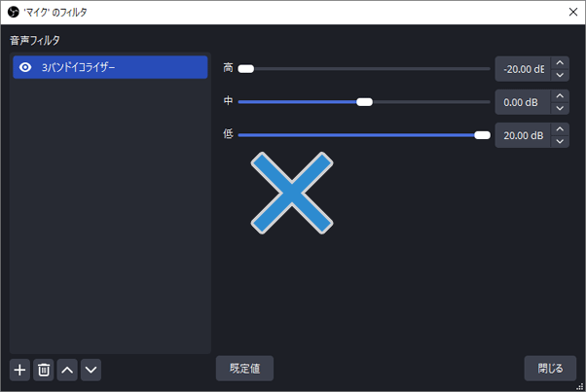This screenshot has width=586, height=392.
Task: Click the 高 band slider handle
Action: click(246, 69)
